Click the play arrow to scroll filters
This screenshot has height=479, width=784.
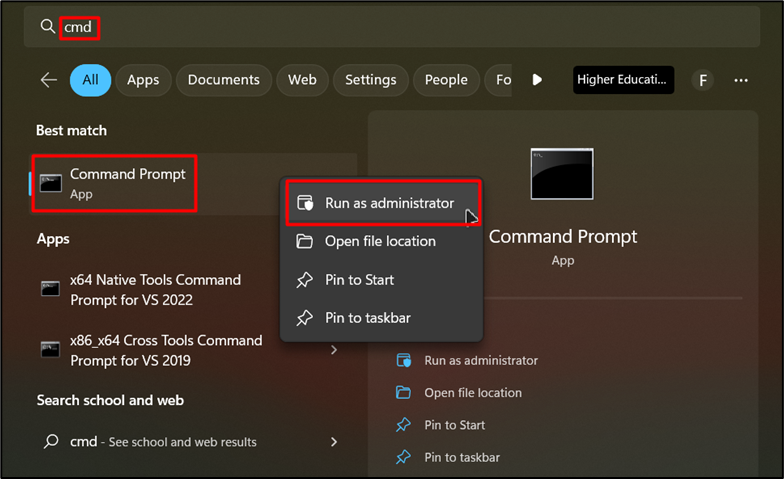(537, 80)
